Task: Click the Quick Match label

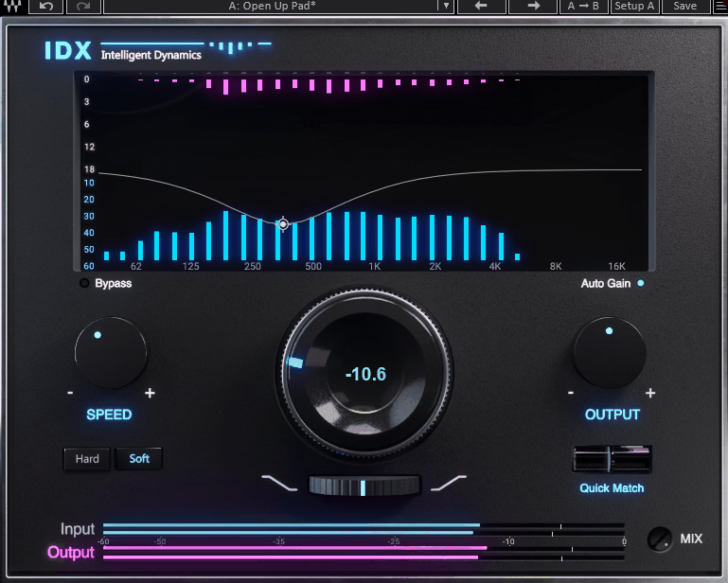Action: [x=612, y=488]
